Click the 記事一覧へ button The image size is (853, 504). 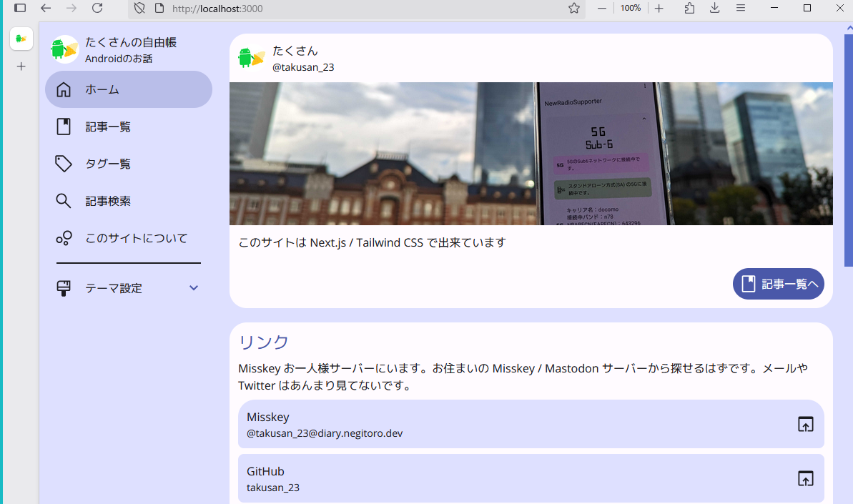pos(778,284)
